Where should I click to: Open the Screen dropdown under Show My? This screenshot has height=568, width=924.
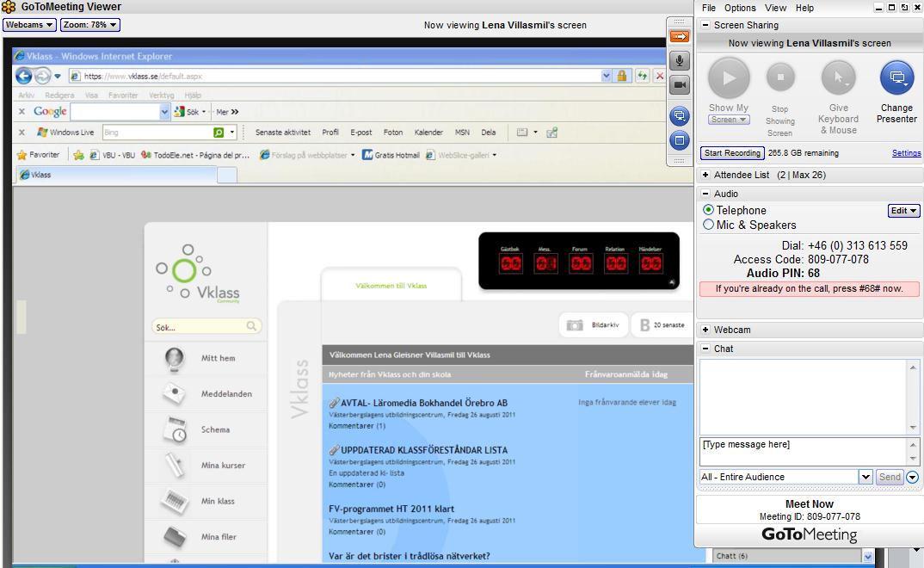(x=729, y=120)
